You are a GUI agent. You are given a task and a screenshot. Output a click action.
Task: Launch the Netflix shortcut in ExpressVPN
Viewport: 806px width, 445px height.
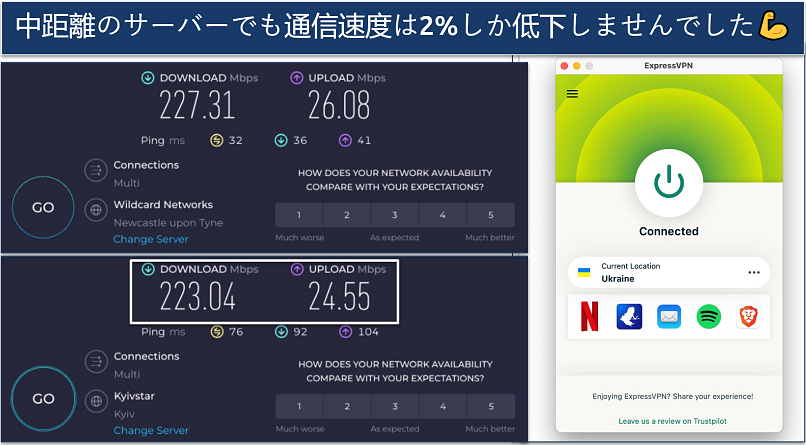pyautogui.click(x=587, y=317)
